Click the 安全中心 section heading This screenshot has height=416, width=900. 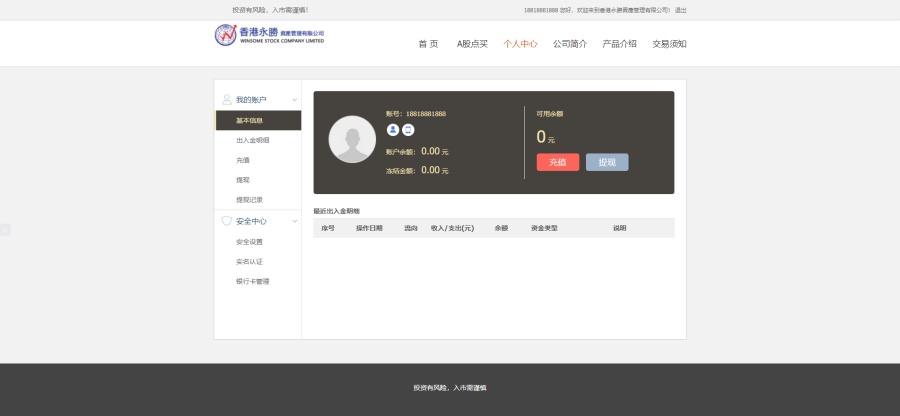coord(251,221)
